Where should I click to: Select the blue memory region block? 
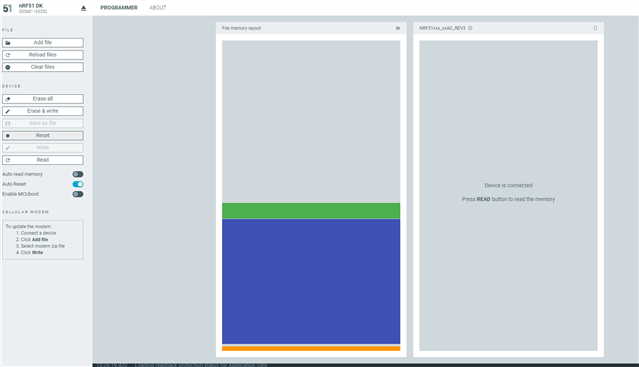click(x=311, y=281)
